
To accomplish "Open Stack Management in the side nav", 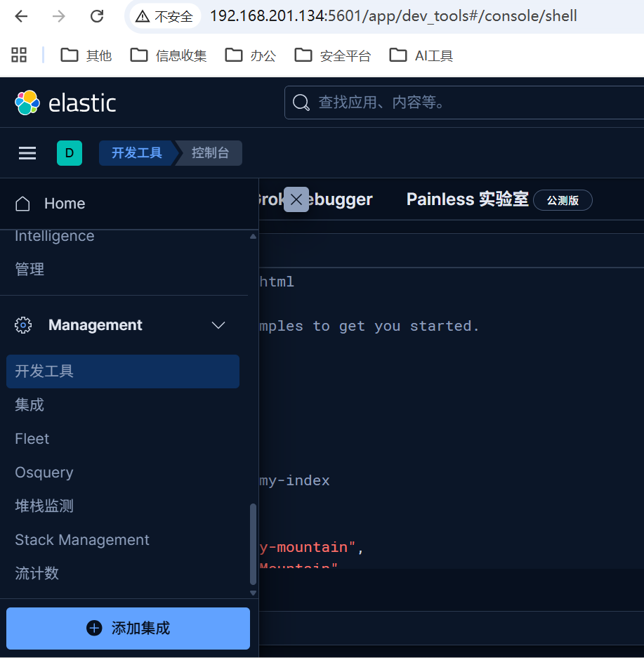I will 82,539.
